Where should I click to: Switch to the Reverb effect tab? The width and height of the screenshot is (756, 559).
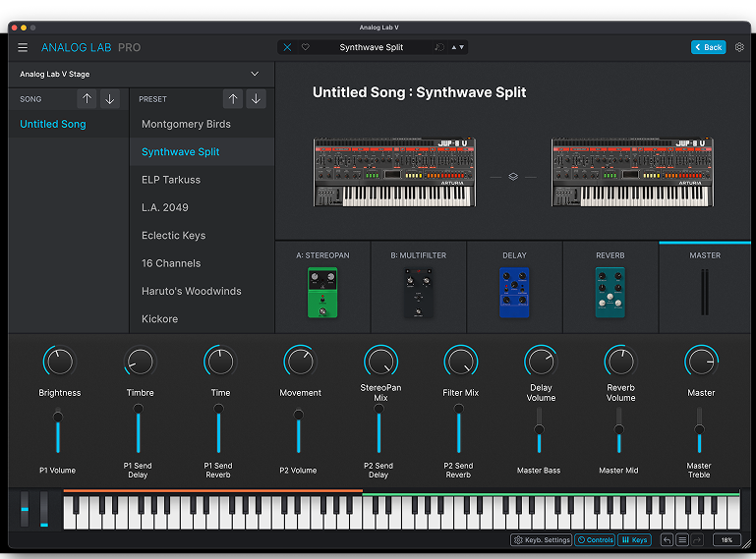click(610, 286)
